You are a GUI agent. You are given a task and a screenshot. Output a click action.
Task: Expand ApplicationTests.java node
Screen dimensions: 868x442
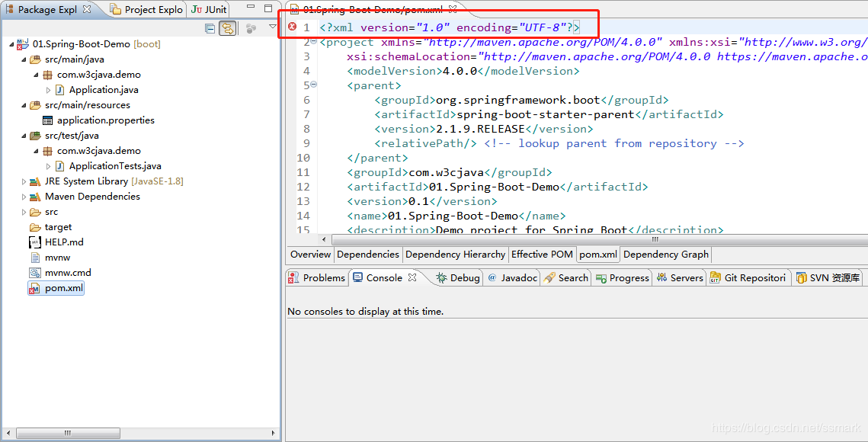pos(48,166)
